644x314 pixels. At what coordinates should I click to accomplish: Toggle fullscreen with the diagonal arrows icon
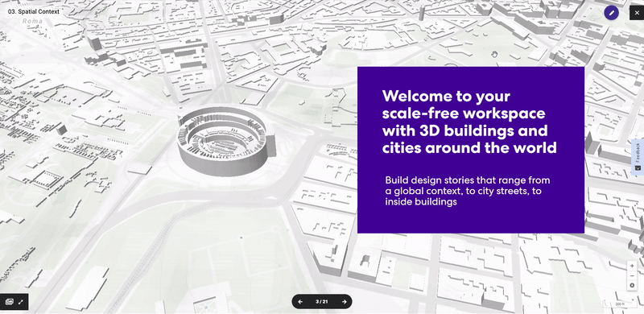pos(21,302)
